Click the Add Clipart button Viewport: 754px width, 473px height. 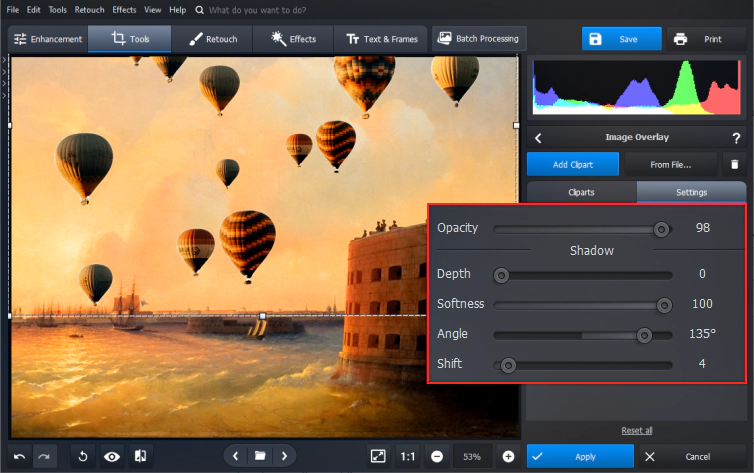coord(573,164)
